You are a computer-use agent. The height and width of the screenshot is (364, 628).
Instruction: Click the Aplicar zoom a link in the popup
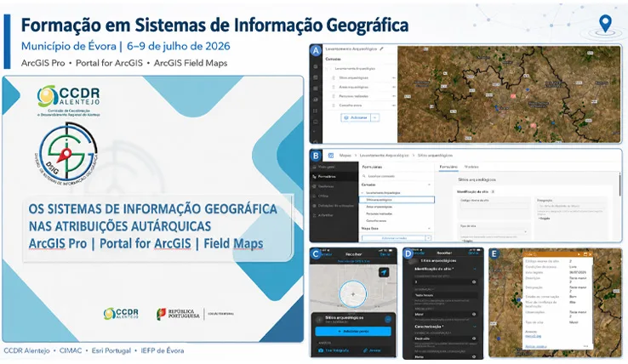click(x=535, y=346)
